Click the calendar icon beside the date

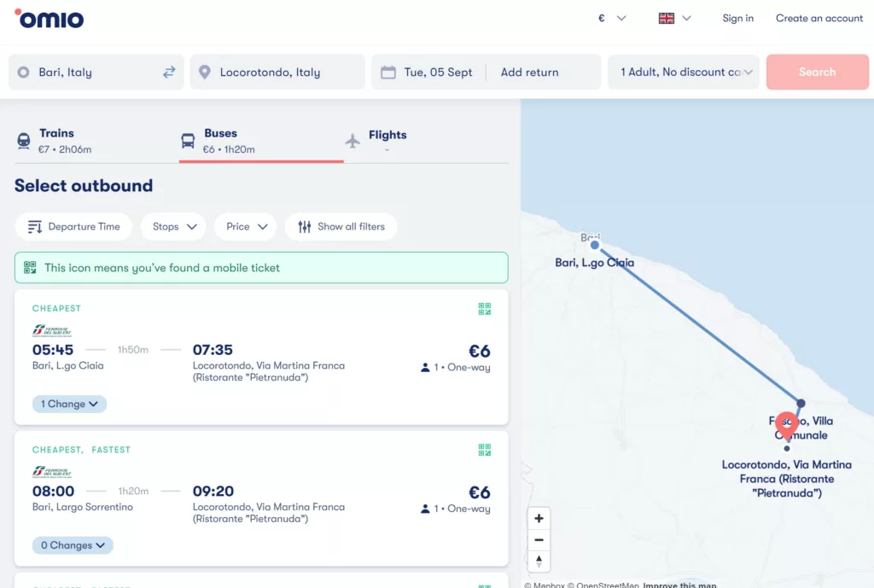click(388, 73)
